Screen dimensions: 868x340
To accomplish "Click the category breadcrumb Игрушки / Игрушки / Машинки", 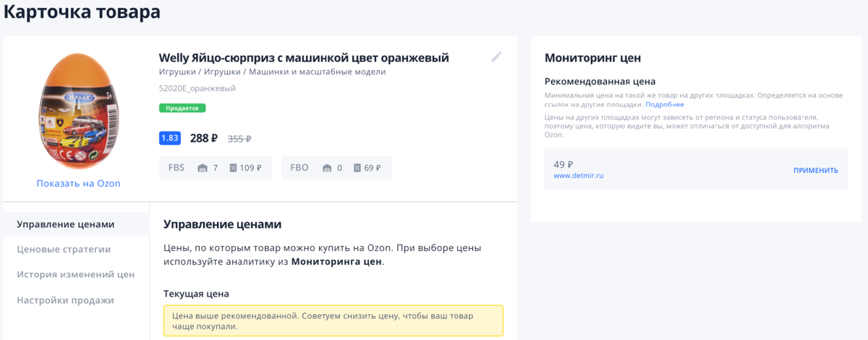I will point(272,72).
